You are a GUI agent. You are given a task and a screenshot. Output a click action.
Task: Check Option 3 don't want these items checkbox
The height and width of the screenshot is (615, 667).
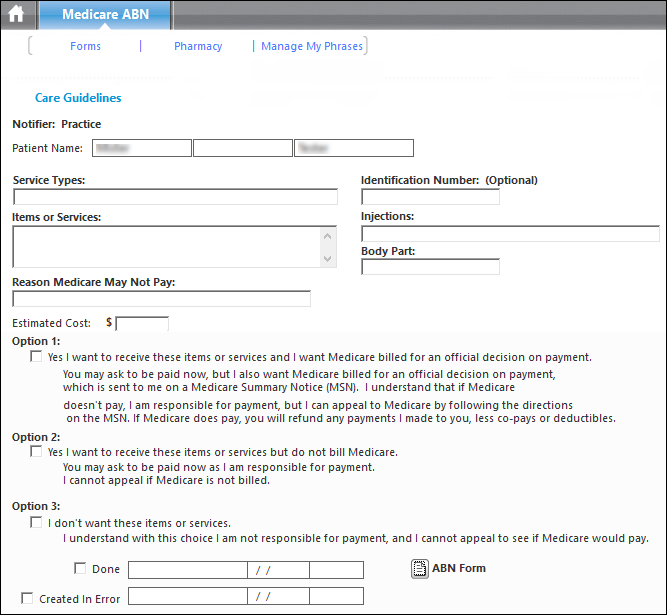36,522
